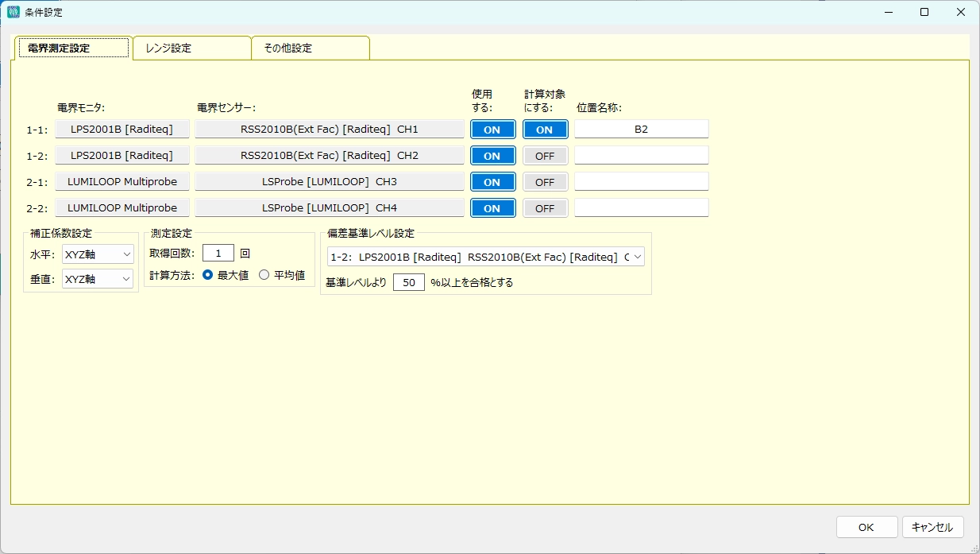Click the 取得回数 input field
This screenshot has height=554, width=980.
pyautogui.click(x=218, y=254)
